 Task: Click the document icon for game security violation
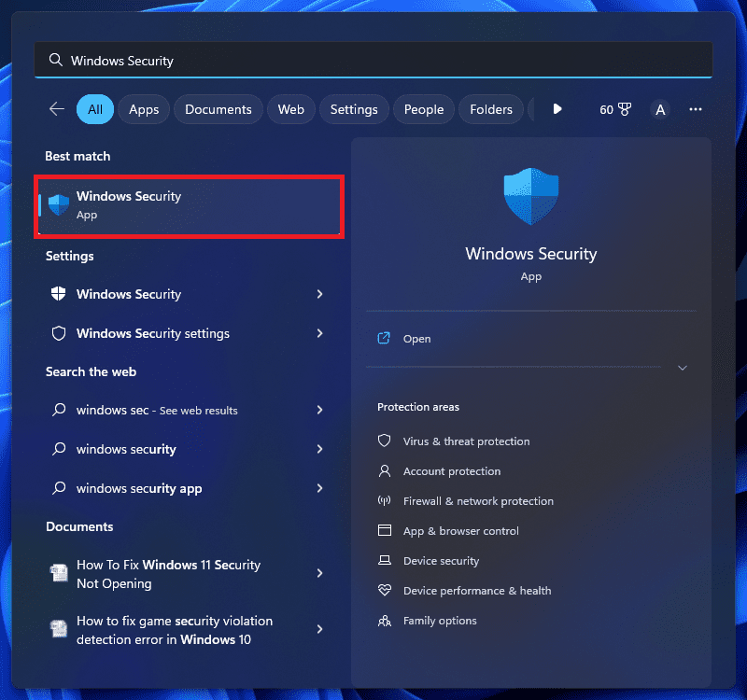coord(59,629)
